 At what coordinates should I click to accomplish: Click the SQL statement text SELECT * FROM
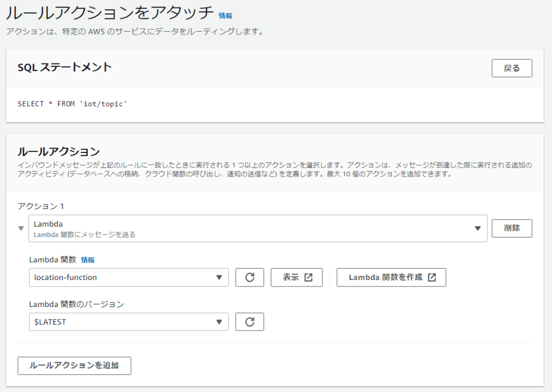[72, 103]
